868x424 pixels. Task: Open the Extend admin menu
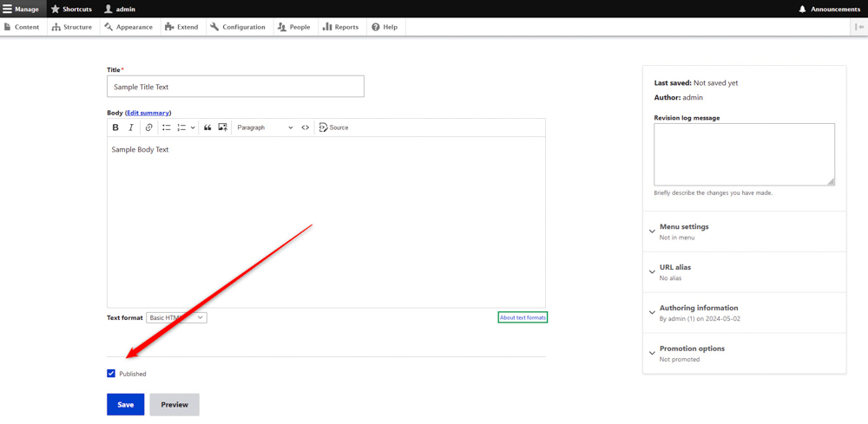[x=182, y=27]
